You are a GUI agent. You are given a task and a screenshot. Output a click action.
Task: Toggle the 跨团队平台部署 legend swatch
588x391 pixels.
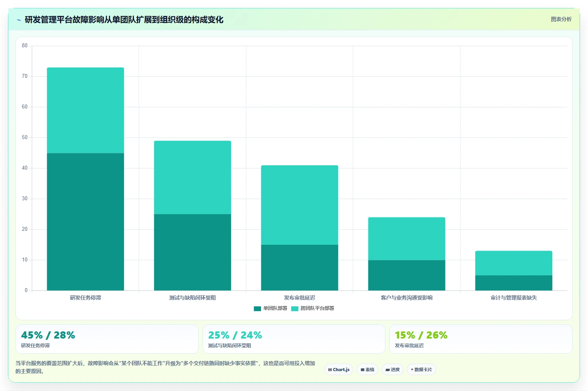click(295, 308)
